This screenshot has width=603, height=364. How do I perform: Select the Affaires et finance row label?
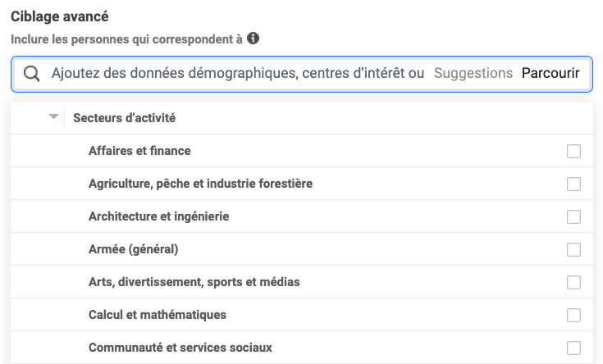point(139,152)
